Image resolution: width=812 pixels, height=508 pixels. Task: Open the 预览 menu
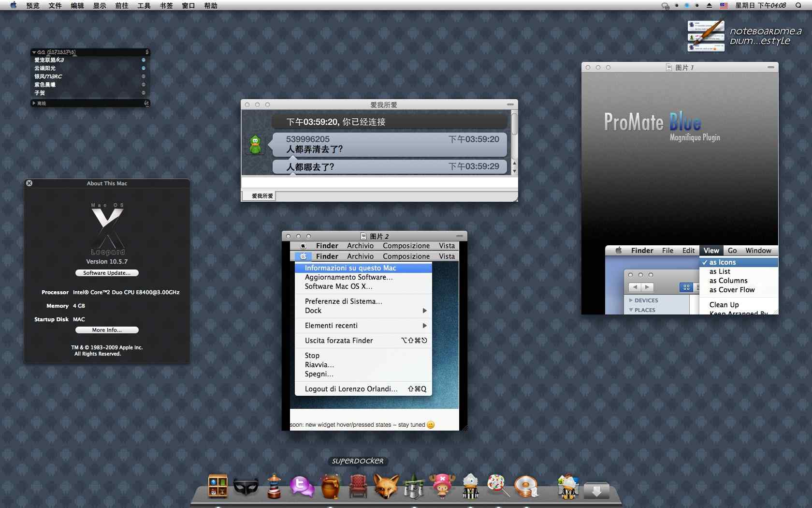tap(33, 5)
